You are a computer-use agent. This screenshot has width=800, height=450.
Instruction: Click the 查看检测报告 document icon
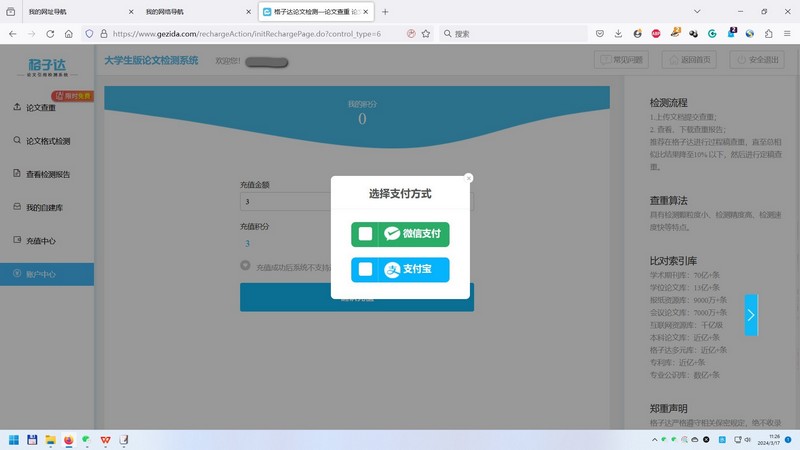[x=16, y=174]
